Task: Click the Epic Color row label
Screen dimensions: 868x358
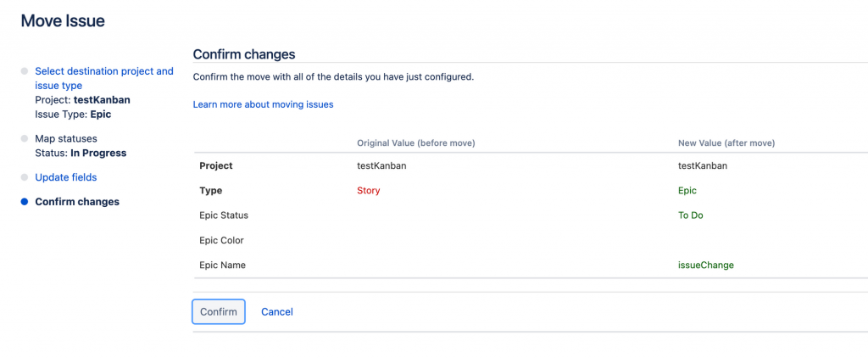Action: tap(221, 240)
